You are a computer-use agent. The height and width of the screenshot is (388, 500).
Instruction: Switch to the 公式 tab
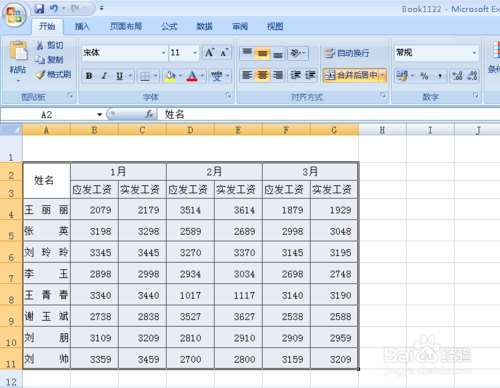[x=169, y=26]
